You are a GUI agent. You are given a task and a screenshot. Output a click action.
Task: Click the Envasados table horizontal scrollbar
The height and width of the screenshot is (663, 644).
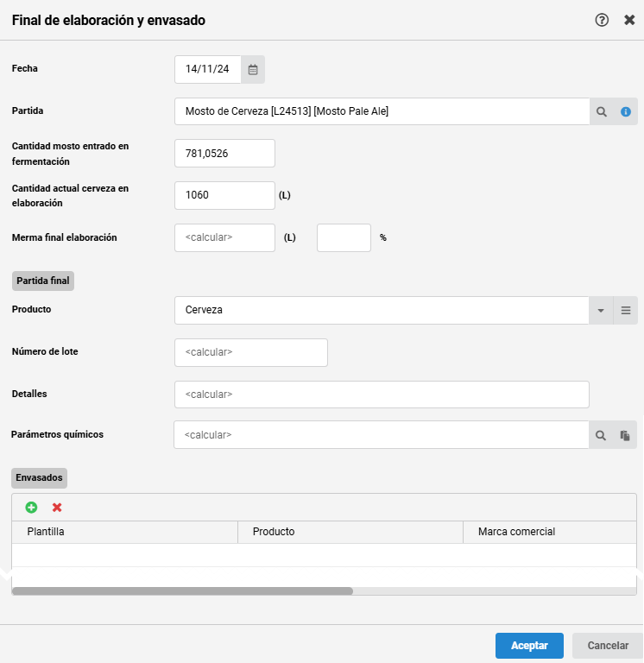182,591
